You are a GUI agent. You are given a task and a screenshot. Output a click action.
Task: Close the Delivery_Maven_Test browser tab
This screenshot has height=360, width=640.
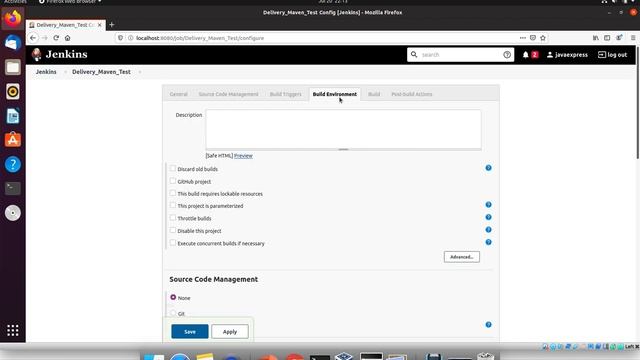pos(100,25)
